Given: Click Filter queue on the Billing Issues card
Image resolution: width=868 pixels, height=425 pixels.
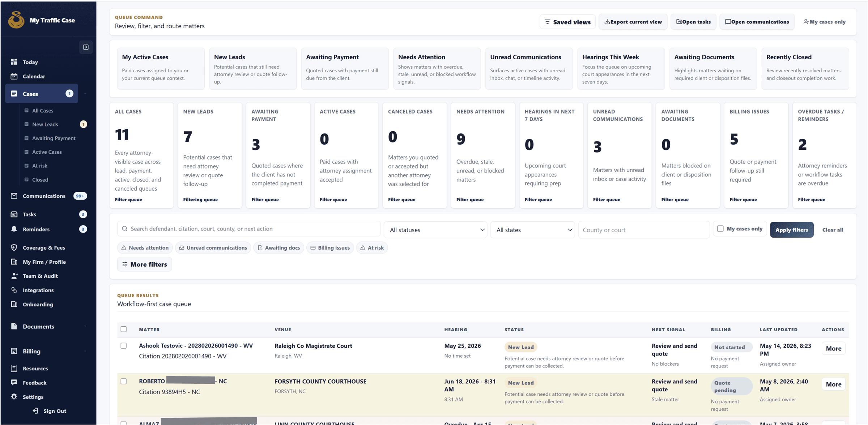Looking at the screenshot, I should pos(743,200).
